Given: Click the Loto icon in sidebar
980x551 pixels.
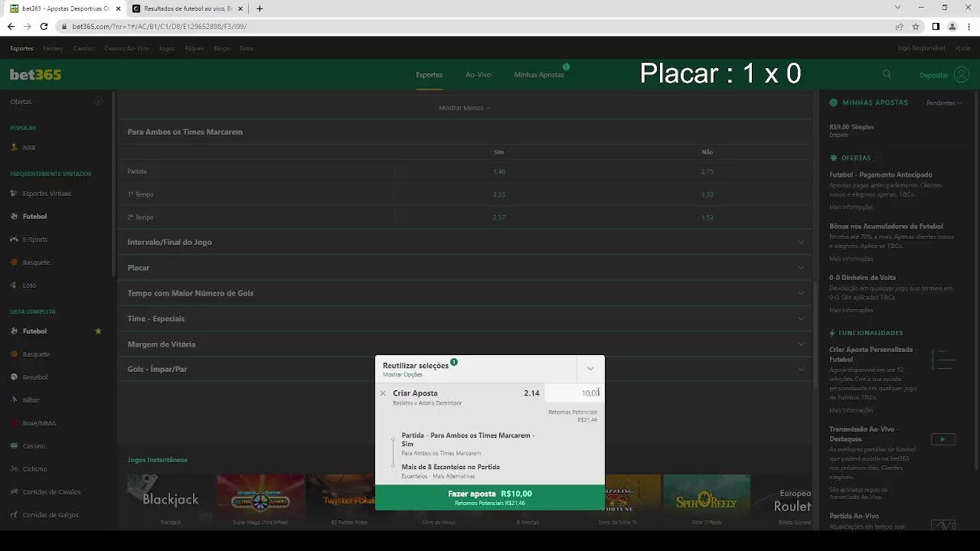Looking at the screenshot, I should point(14,285).
